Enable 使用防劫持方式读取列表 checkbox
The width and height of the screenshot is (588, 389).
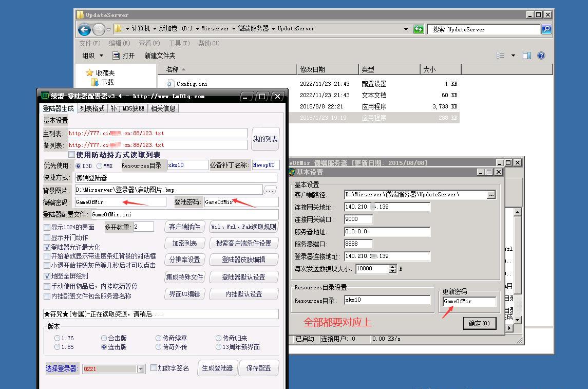coord(72,155)
